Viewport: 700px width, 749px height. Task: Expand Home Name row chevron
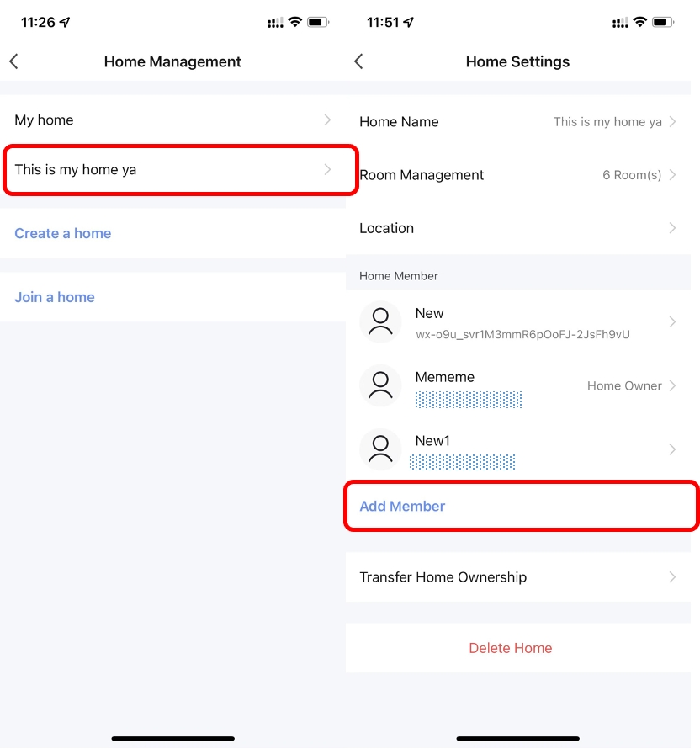pos(672,122)
